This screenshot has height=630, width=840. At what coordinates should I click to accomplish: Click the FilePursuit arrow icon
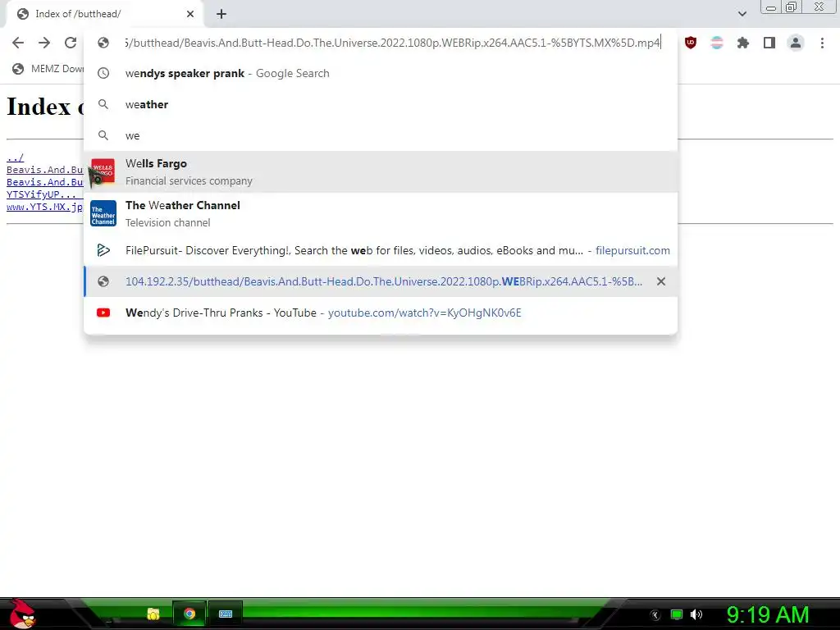pyautogui.click(x=103, y=250)
